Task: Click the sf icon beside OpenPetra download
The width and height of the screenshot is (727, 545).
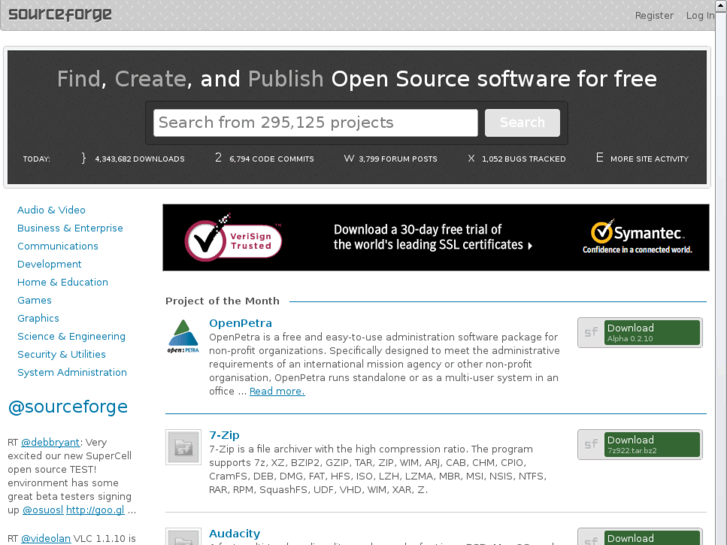Action: (x=591, y=333)
